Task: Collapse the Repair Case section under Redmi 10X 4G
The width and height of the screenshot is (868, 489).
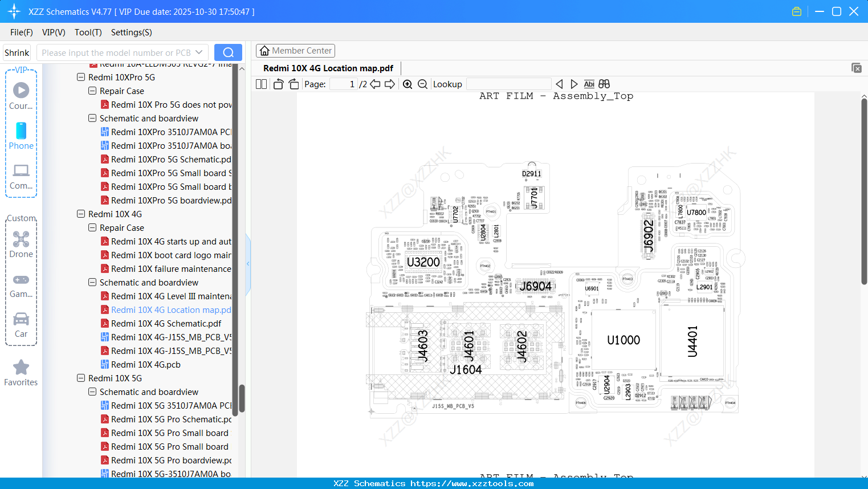Action: pyautogui.click(x=92, y=227)
